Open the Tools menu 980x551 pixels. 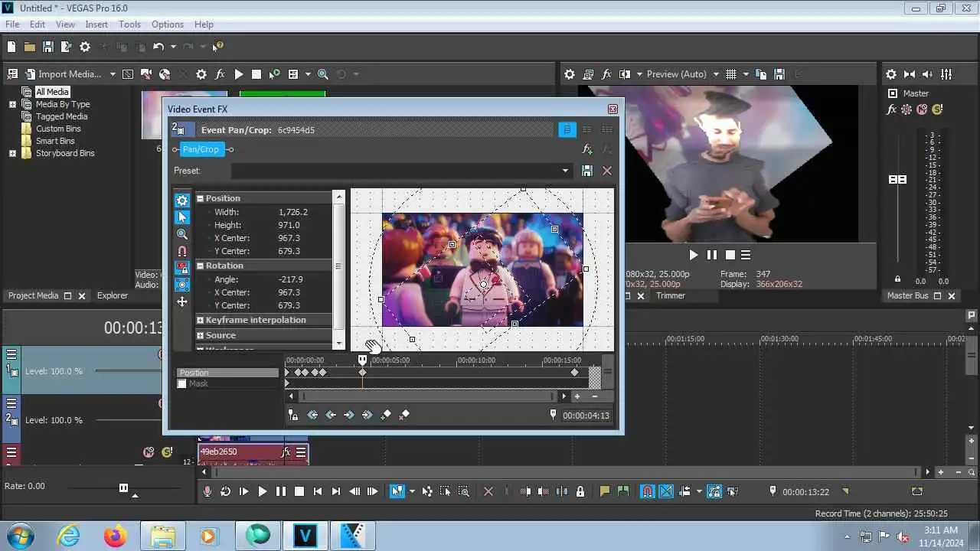pyautogui.click(x=129, y=24)
